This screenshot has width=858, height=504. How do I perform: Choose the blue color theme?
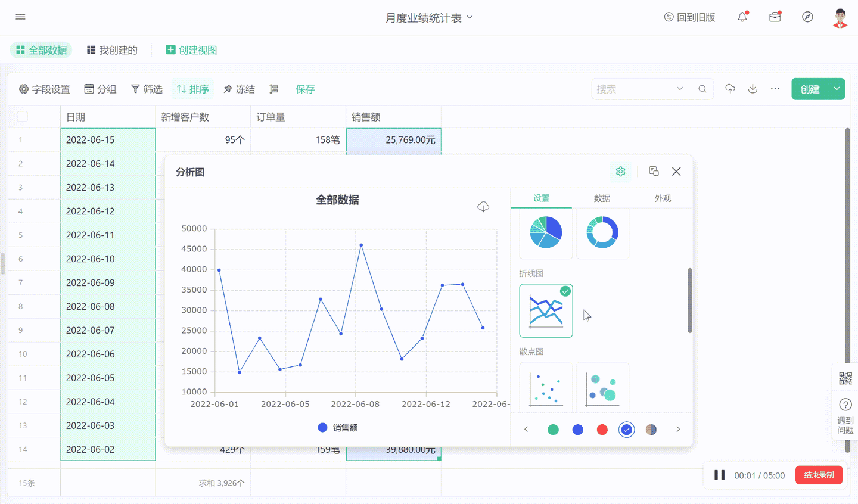click(578, 430)
